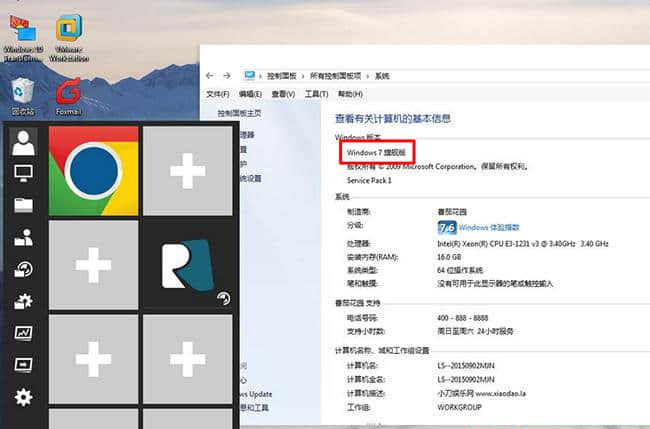Select 16.0 GB installed memory value

coord(449,257)
